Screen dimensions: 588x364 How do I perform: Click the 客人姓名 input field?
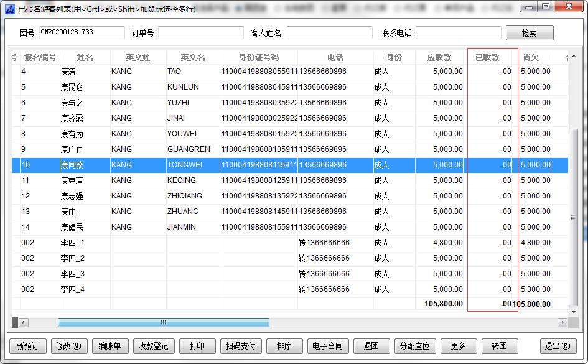click(329, 33)
